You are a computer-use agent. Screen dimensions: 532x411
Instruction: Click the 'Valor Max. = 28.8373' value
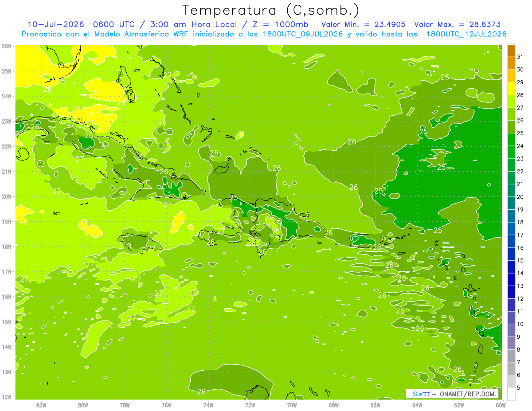(x=458, y=24)
